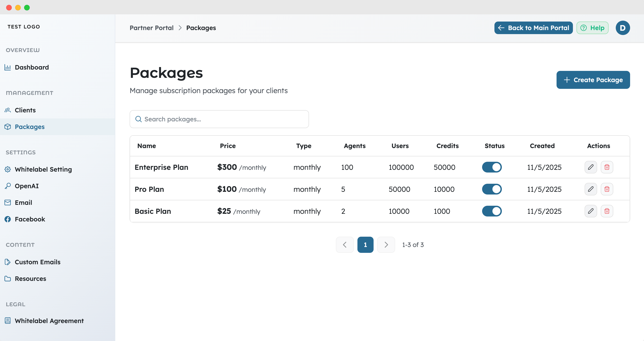Click the edit pencil for Enterprise Plan
Image resolution: width=644 pixels, height=341 pixels.
(x=590, y=167)
